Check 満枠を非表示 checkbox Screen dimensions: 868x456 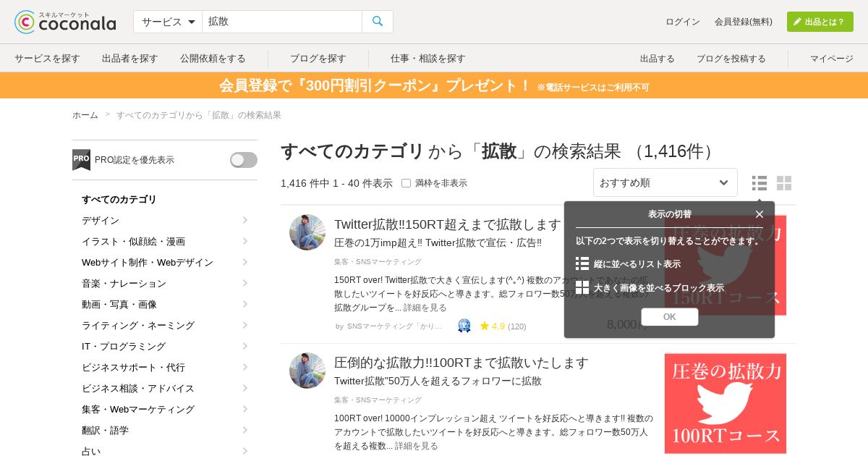pos(406,183)
